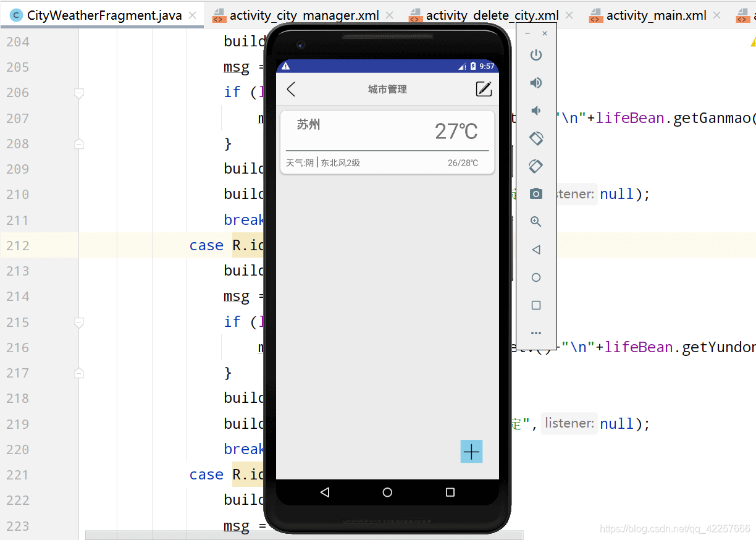Take screenshot with the camera icon

[535, 193]
